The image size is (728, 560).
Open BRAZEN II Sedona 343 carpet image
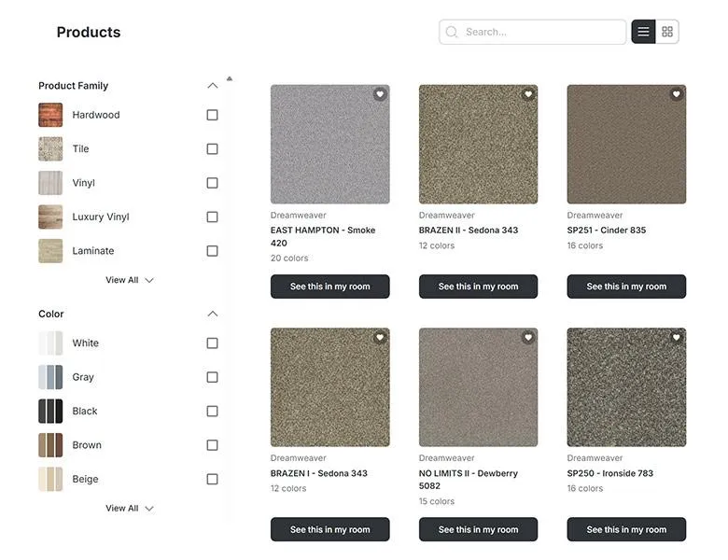[478, 144]
